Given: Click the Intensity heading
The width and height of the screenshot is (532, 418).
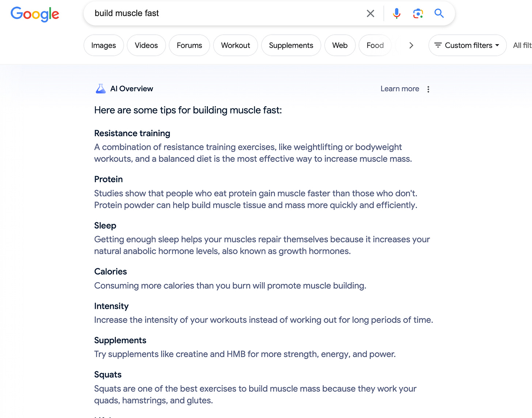Looking at the screenshot, I should [111, 306].
